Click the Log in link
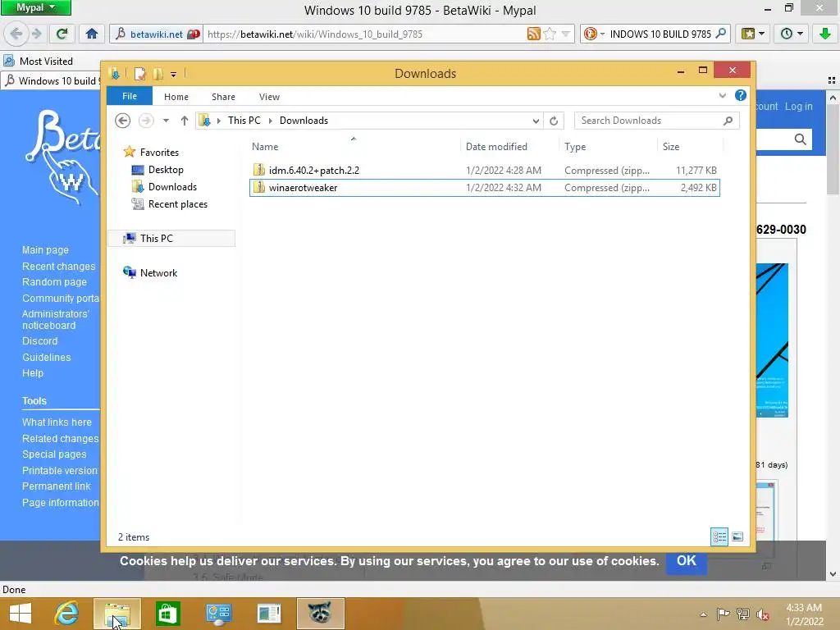Viewport: 840px width, 630px height. (799, 106)
